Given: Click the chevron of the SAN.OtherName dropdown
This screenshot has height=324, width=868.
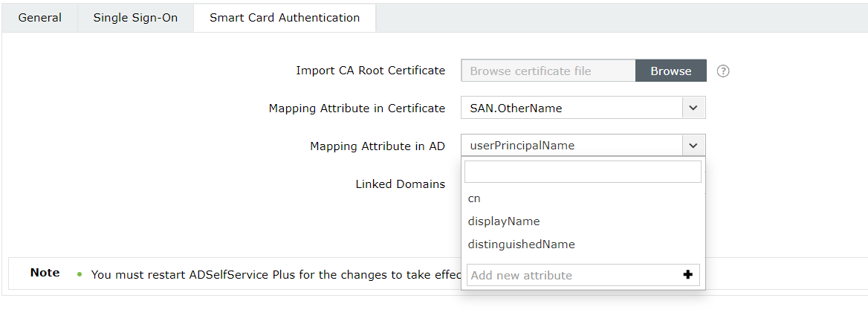Looking at the screenshot, I should tap(693, 108).
